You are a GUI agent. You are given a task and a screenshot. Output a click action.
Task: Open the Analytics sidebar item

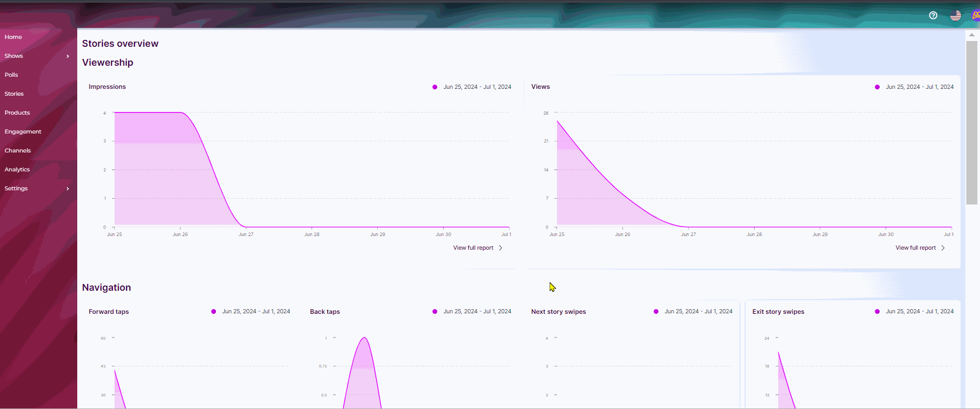click(x=17, y=169)
